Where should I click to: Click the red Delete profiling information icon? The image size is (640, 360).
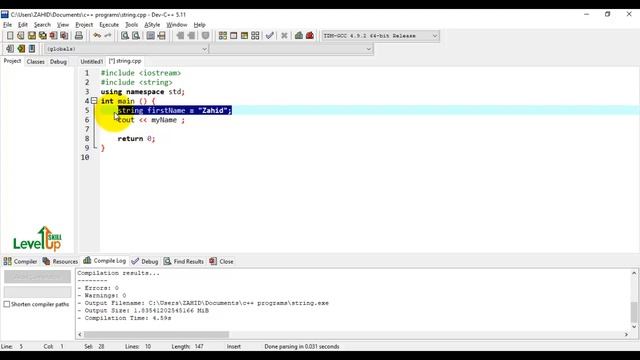[x=310, y=36]
